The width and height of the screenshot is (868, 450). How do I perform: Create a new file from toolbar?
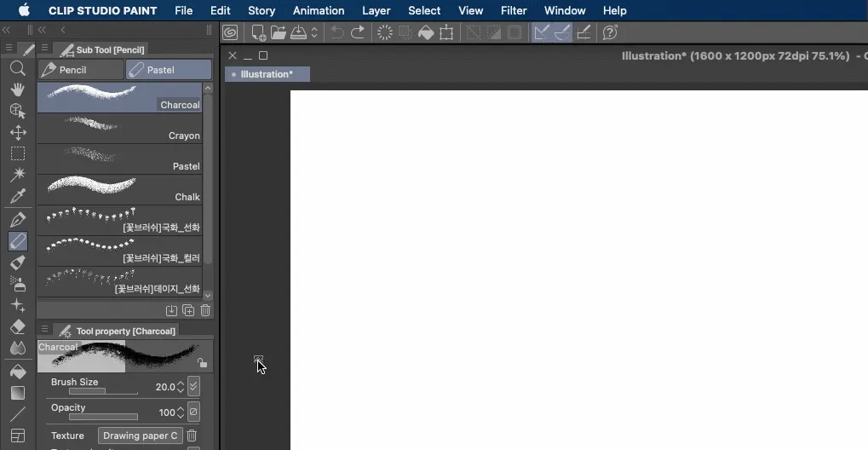point(258,32)
